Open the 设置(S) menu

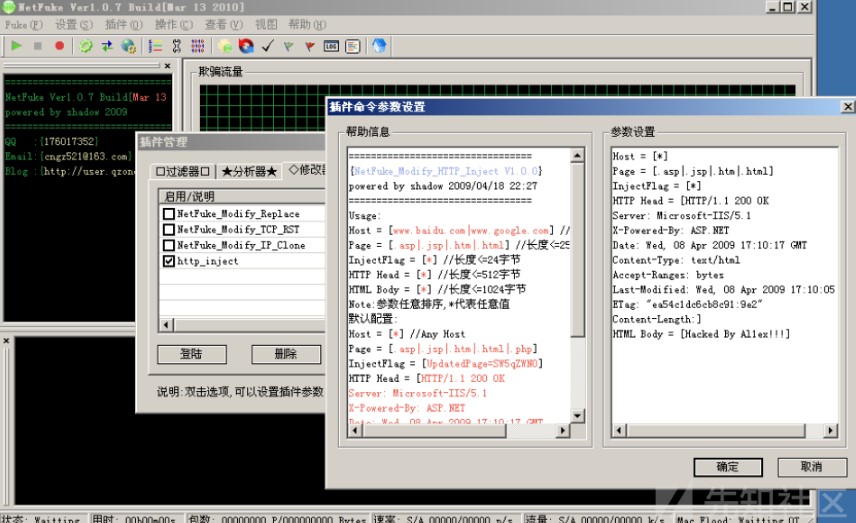74,25
